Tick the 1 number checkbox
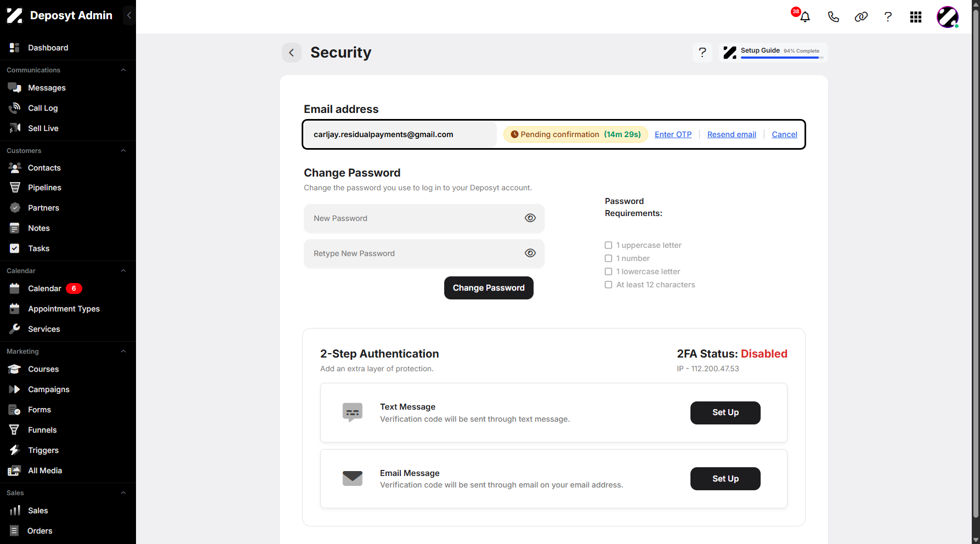Image resolution: width=980 pixels, height=544 pixels. (x=608, y=258)
